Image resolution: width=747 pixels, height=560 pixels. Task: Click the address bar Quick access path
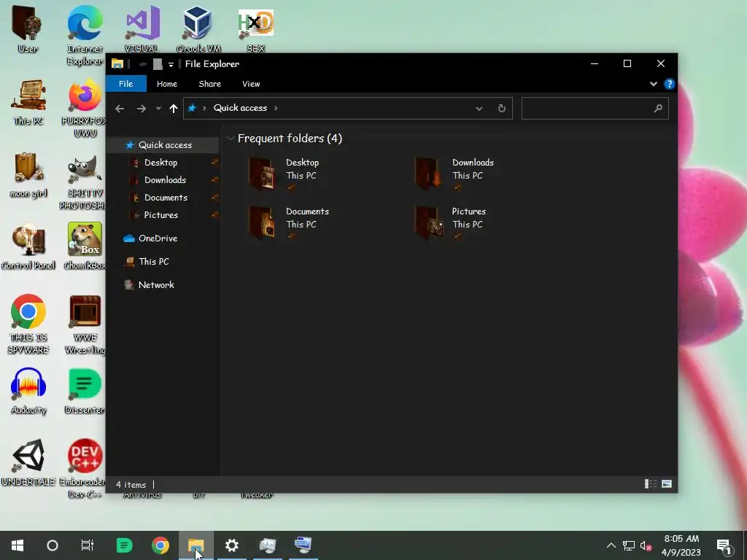[240, 108]
